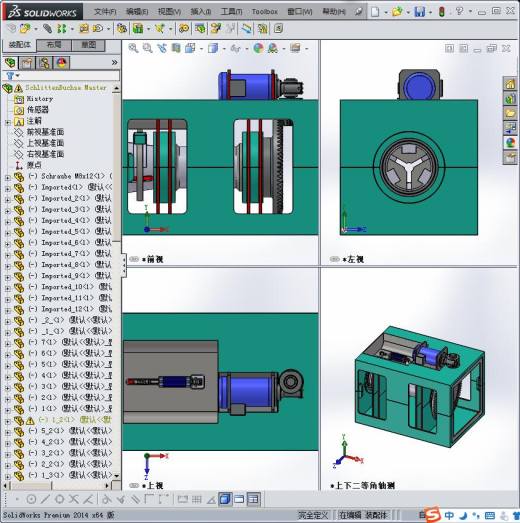Expand manager panel tabs with double chevron
The width and height of the screenshot is (520, 523).
[114, 62]
